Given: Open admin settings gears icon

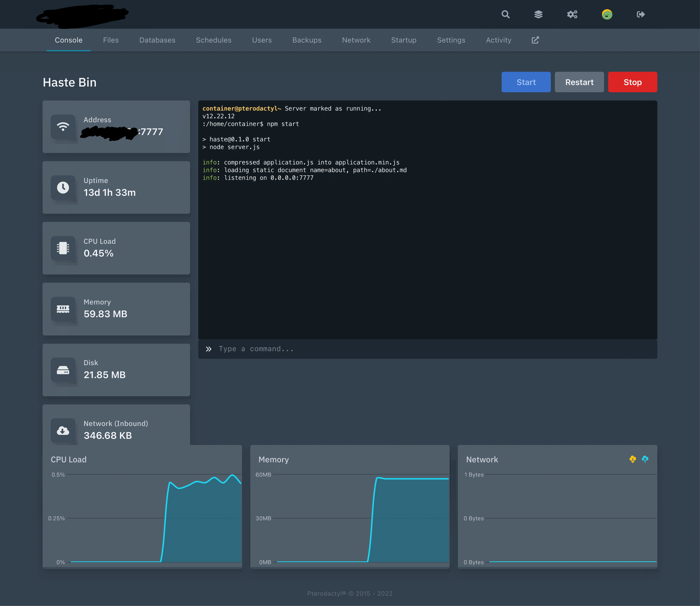Looking at the screenshot, I should 572,14.
